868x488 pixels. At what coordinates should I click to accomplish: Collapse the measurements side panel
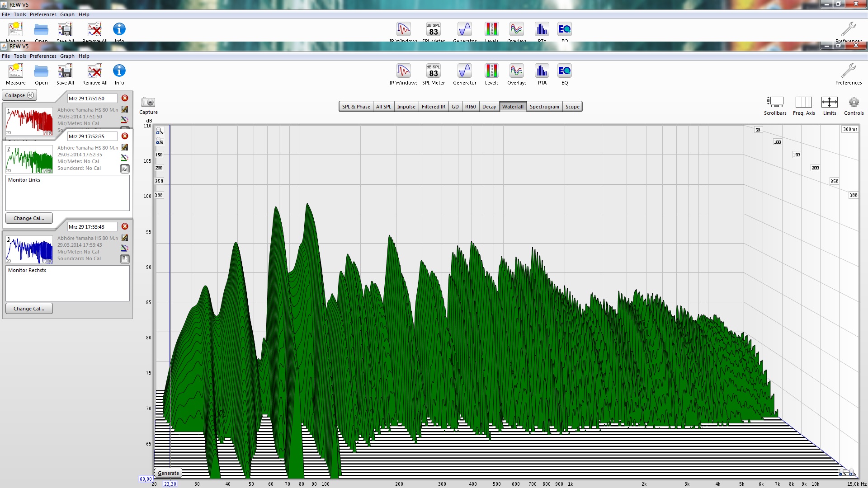[19, 95]
